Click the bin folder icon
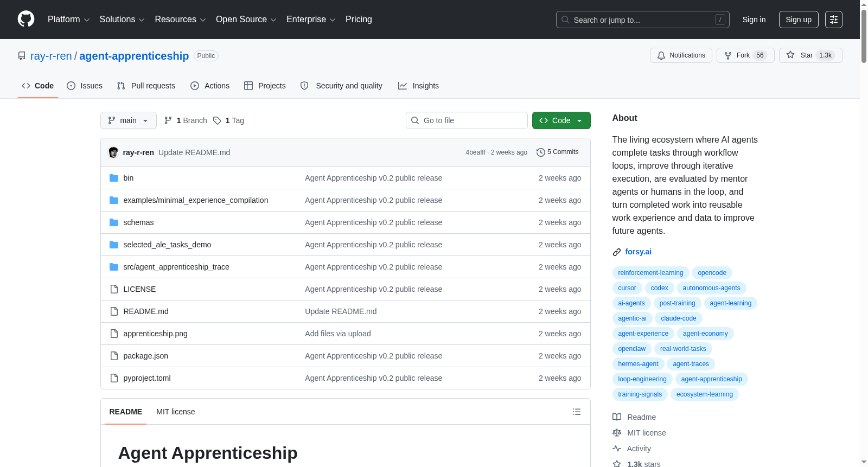868x467 pixels. coord(114,178)
